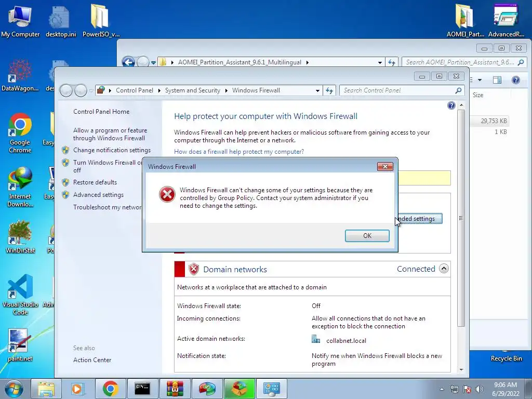Select the desktop.ini file icon
The height and width of the screenshot is (399, 532).
(x=61, y=21)
